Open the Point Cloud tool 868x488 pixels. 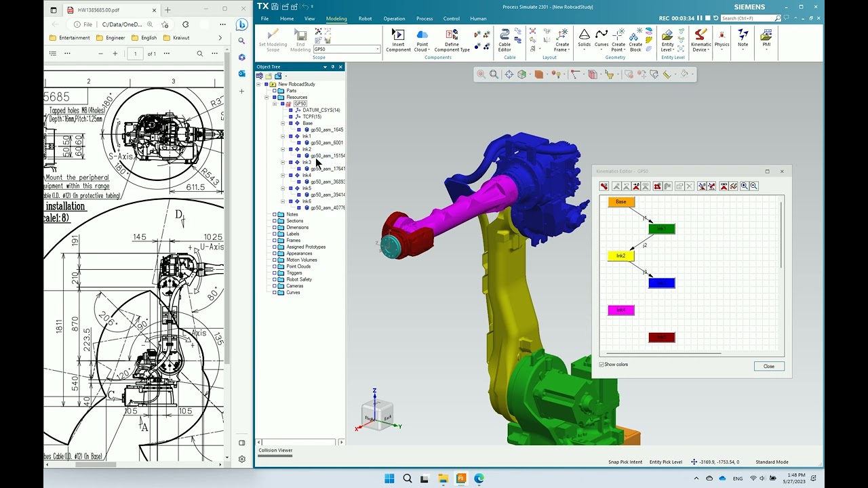coord(422,40)
